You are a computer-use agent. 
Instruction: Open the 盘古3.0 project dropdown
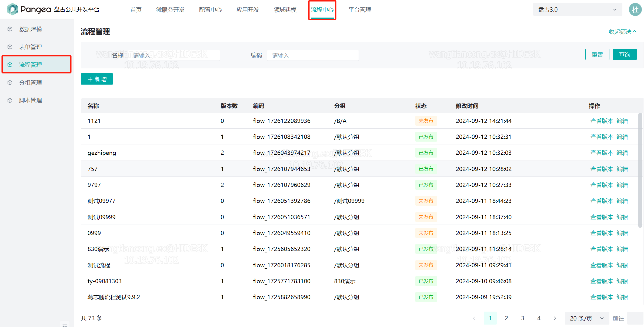click(578, 9)
